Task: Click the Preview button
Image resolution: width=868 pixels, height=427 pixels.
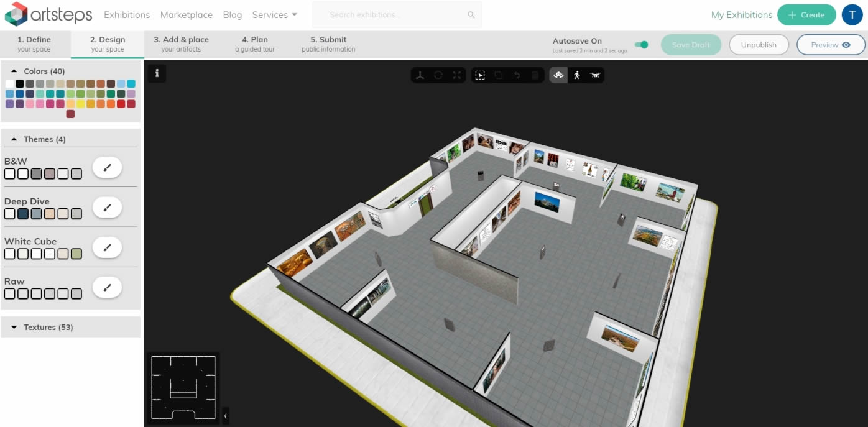Action: [830, 45]
